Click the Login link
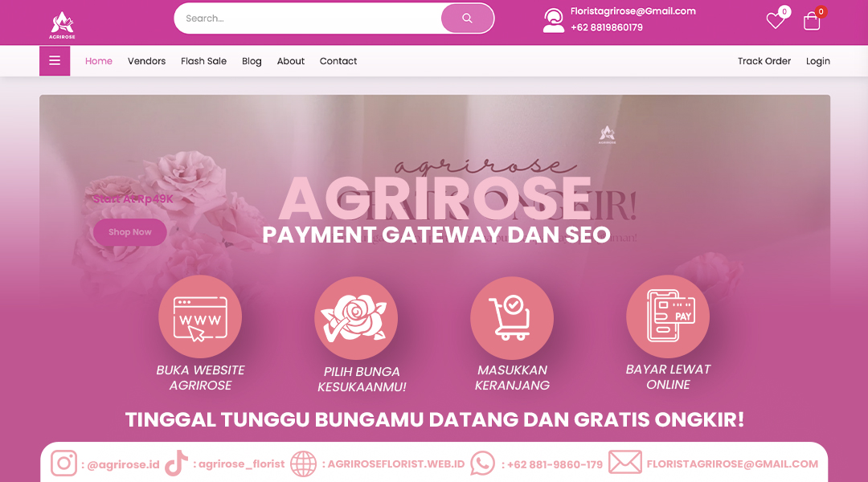This screenshot has width=868, height=482. (817, 61)
